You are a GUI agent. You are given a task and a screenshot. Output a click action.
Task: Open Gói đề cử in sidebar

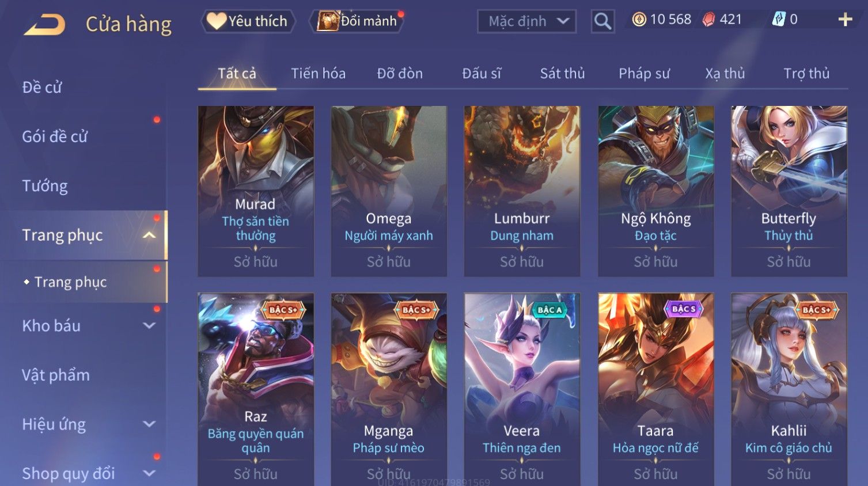[x=55, y=136]
